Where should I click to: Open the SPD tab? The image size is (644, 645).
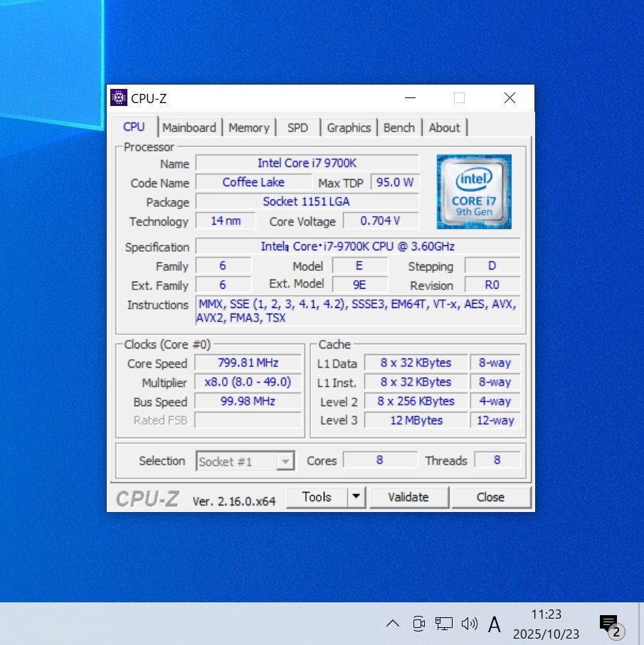pyautogui.click(x=297, y=128)
